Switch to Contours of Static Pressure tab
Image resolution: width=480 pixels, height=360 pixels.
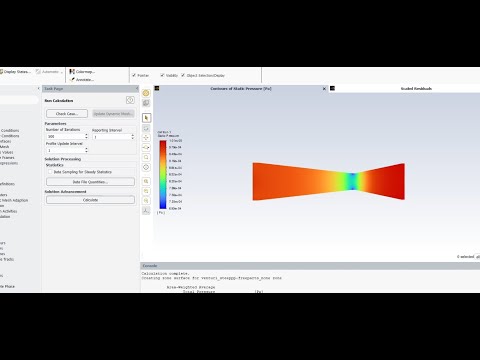click(241, 89)
